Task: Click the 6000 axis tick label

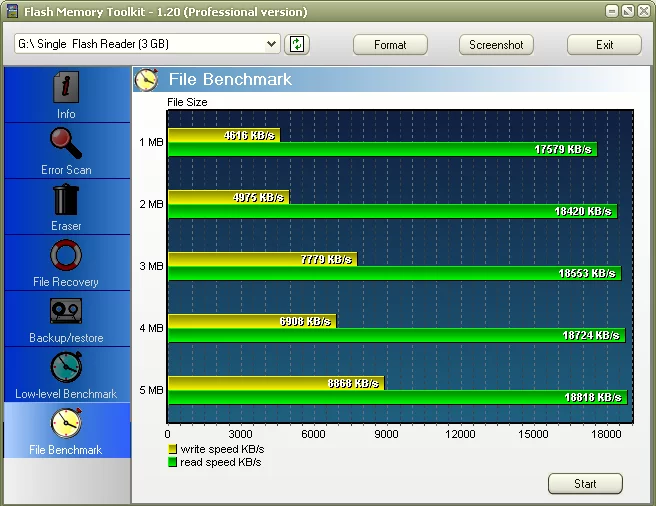Action: [x=313, y=434]
